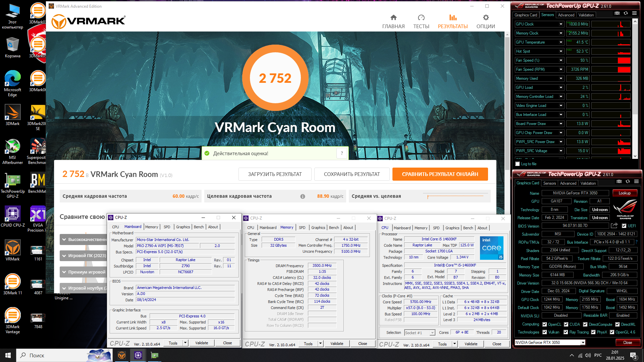Click the info icon next to Целевая кадровая частота
The height and width of the screenshot is (362, 644).
(303, 196)
